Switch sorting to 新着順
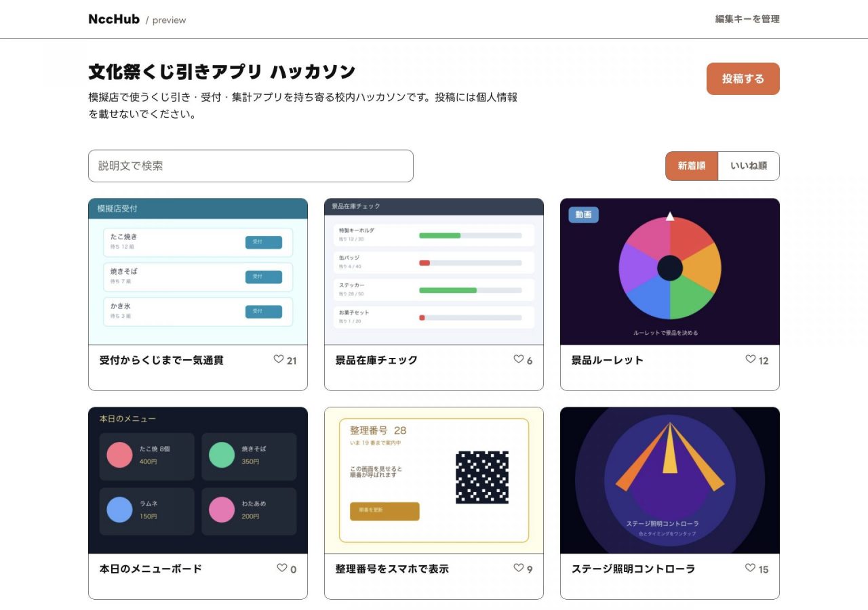 pos(691,166)
